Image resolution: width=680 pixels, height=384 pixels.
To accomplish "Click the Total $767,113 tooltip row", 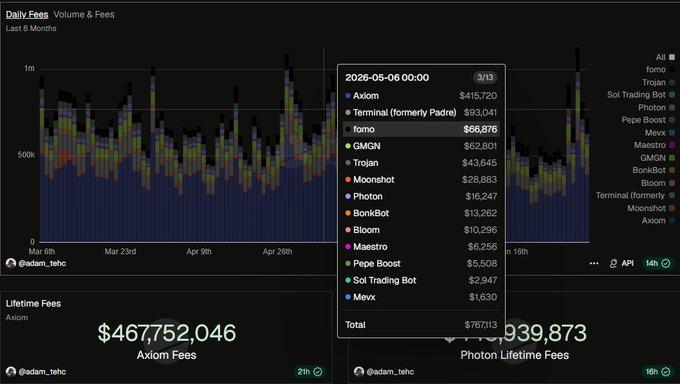I will (x=421, y=325).
